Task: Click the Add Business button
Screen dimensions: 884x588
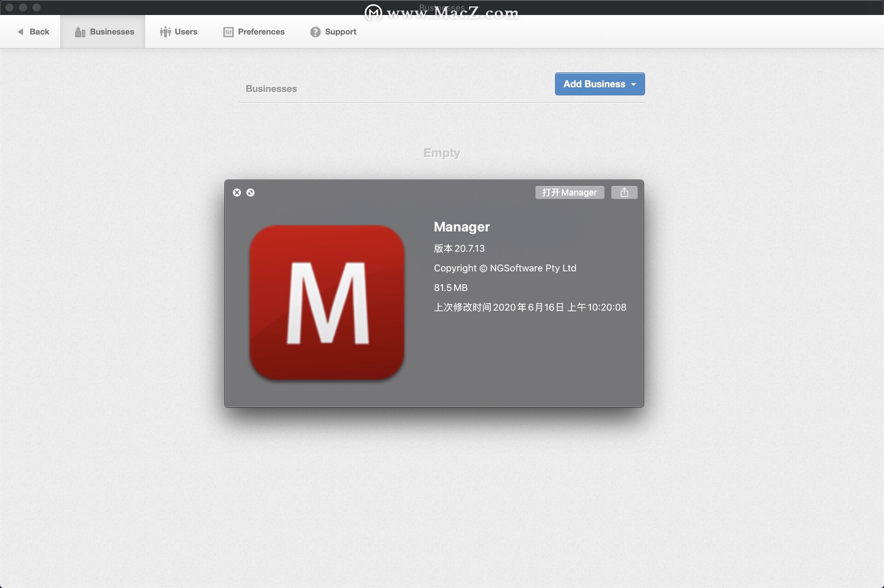Action: tap(599, 84)
